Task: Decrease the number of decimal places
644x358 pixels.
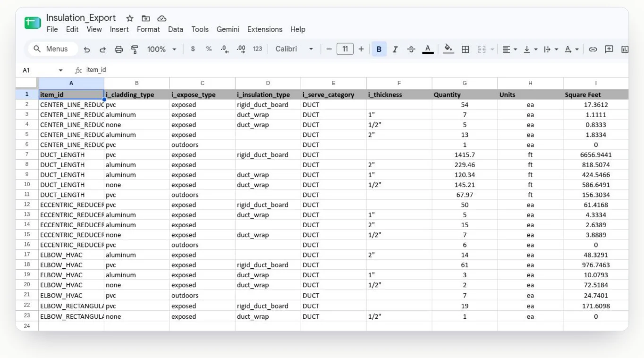Action: [x=225, y=49]
